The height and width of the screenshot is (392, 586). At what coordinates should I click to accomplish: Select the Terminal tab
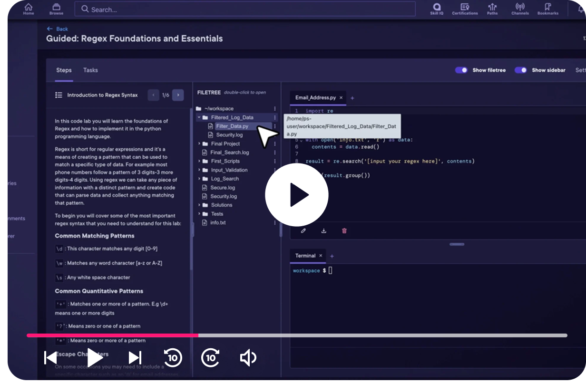pos(305,256)
